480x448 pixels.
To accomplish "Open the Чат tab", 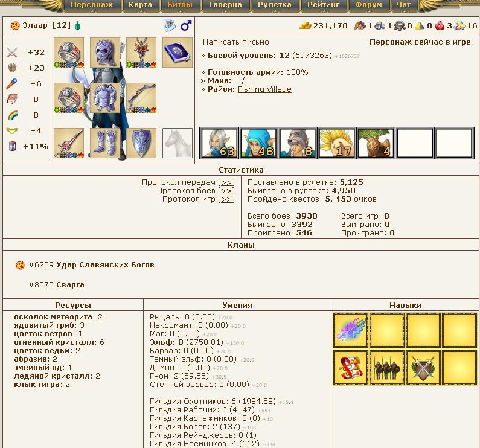I will coord(403,5).
